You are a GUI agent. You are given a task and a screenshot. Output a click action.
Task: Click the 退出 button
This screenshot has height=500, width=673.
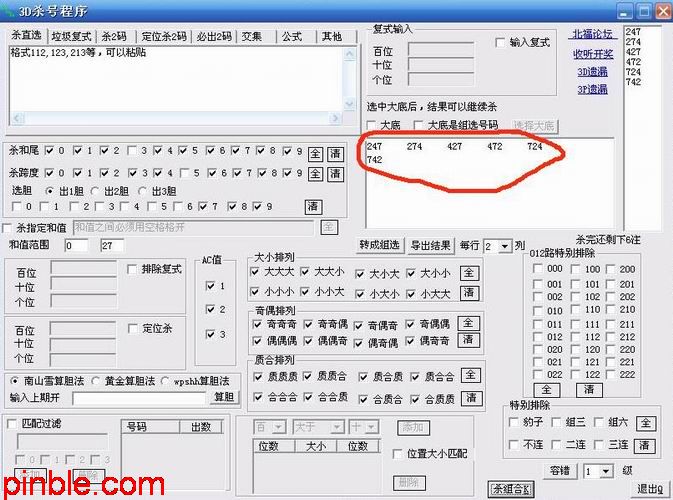tap(648, 489)
